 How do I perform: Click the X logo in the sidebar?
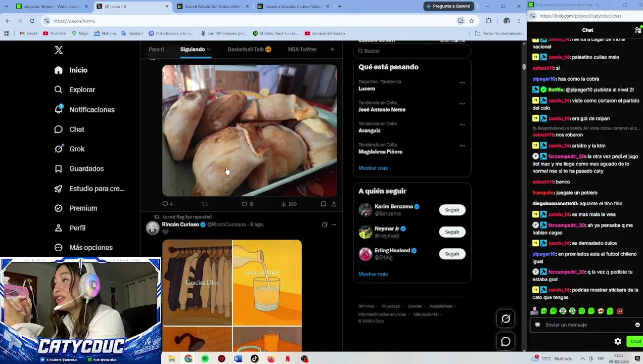[59, 50]
